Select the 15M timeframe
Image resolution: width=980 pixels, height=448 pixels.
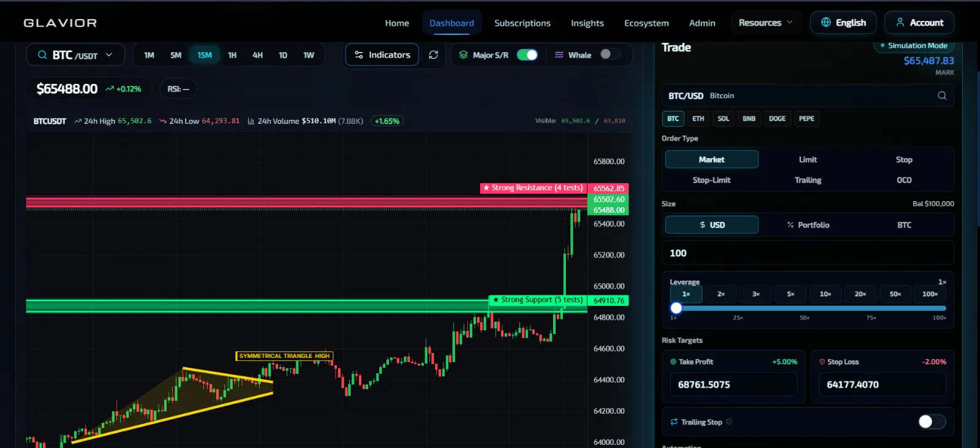coord(205,55)
